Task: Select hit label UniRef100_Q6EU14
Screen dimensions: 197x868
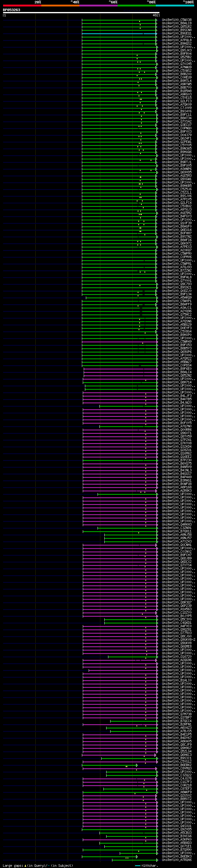Action: [x=176, y=230]
